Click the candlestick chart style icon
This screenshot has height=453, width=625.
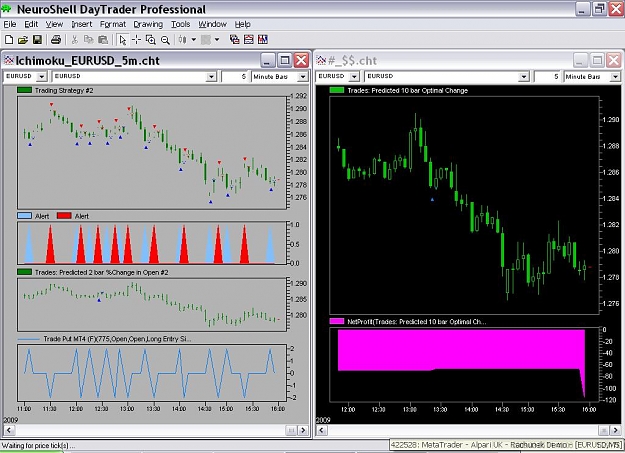(183, 39)
